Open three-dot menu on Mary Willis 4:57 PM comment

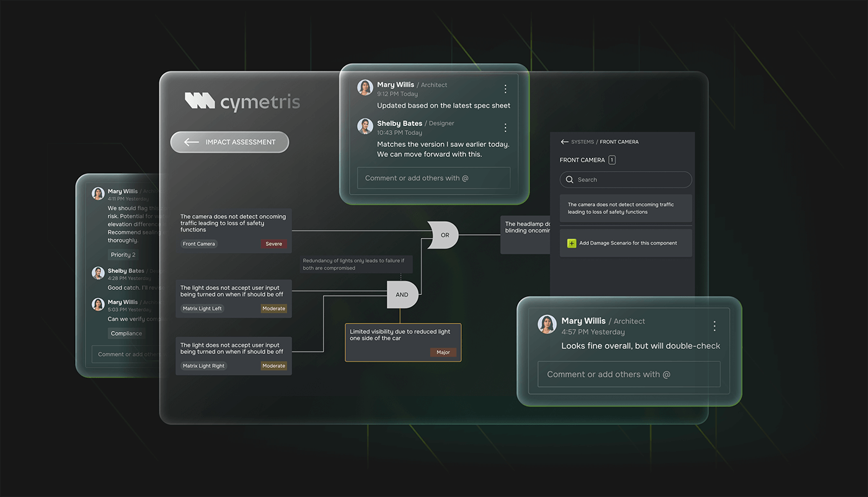pyautogui.click(x=714, y=325)
